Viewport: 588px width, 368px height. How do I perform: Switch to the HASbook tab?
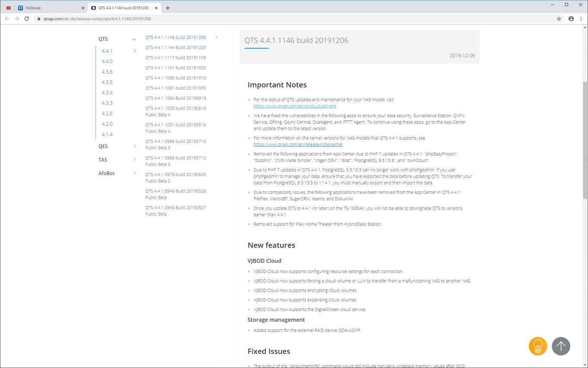pos(51,8)
